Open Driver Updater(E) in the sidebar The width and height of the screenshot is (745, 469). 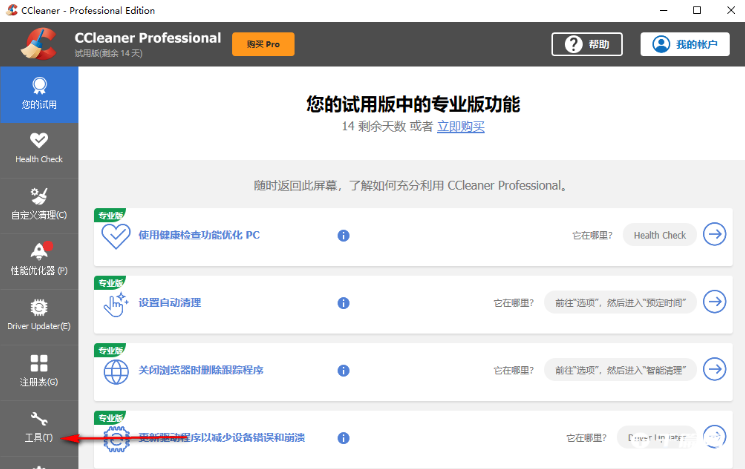click(39, 317)
